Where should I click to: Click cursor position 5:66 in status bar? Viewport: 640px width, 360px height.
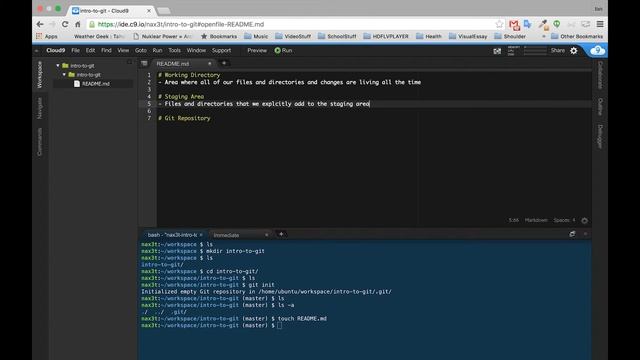[x=513, y=220]
